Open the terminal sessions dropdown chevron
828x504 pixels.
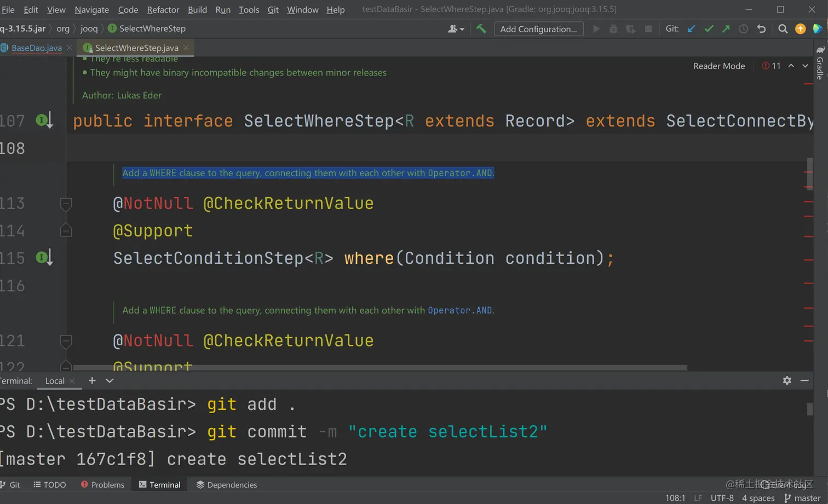pyautogui.click(x=110, y=380)
